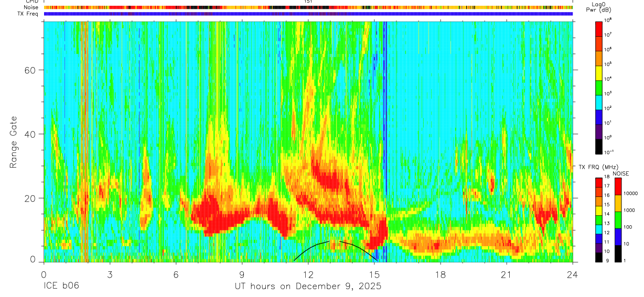Viewport: 644px width, 297px height.
Task: Click the '100' label on the NOISE legend
Action: pos(628,227)
